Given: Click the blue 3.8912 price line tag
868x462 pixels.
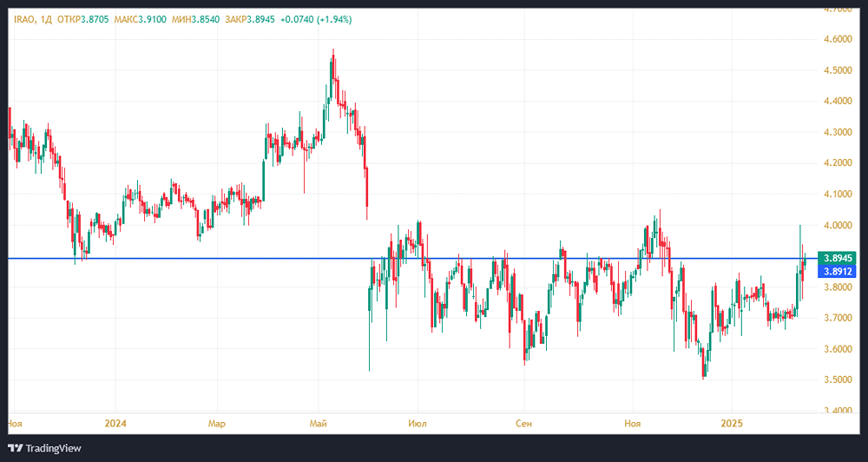Looking at the screenshot, I should (x=838, y=272).
